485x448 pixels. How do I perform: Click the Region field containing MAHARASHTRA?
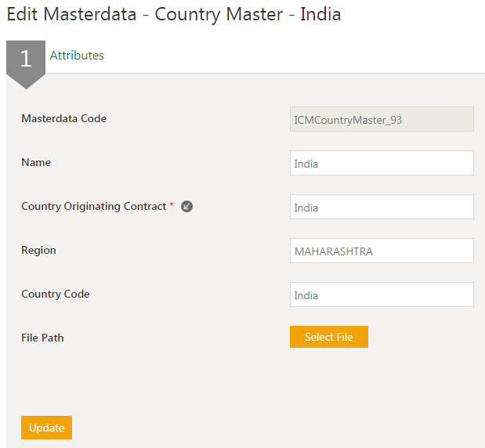pyautogui.click(x=382, y=251)
